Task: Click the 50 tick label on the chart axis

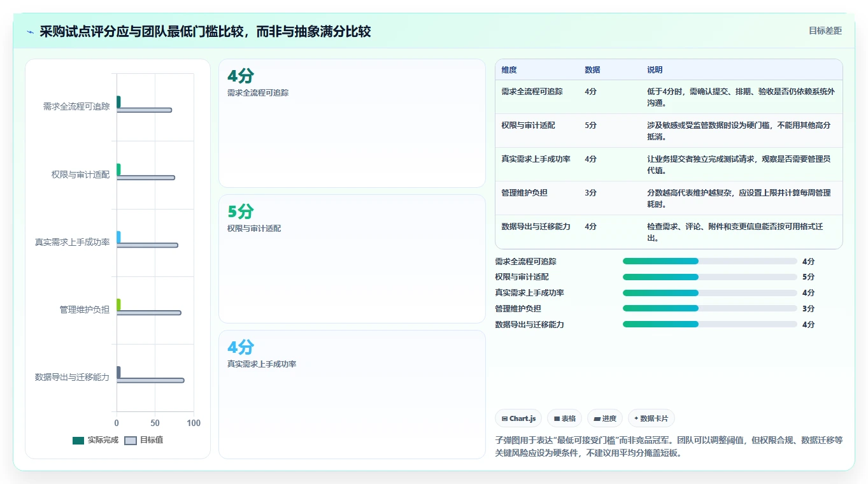Action: tap(155, 423)
